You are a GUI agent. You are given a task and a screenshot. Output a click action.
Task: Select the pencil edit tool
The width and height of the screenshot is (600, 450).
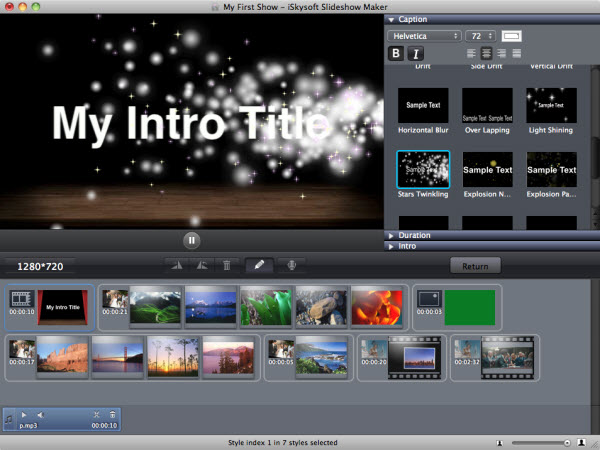pos(259,265)
